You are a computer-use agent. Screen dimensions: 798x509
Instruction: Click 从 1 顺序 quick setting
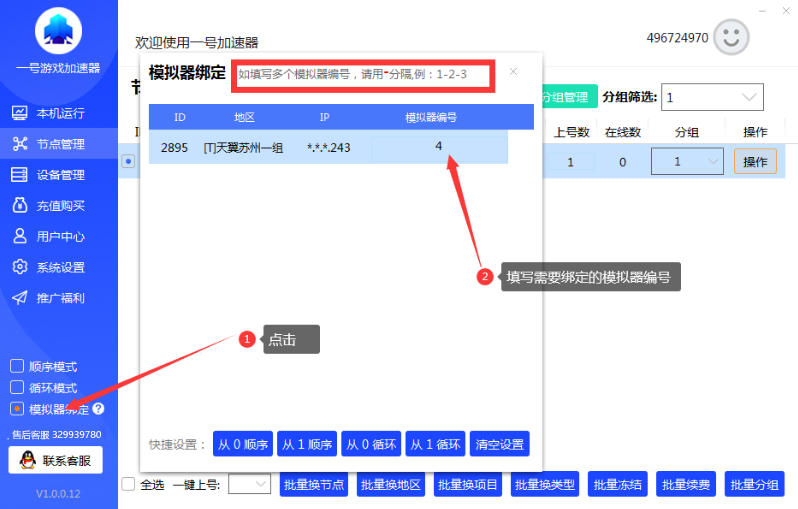pos(307,444)
